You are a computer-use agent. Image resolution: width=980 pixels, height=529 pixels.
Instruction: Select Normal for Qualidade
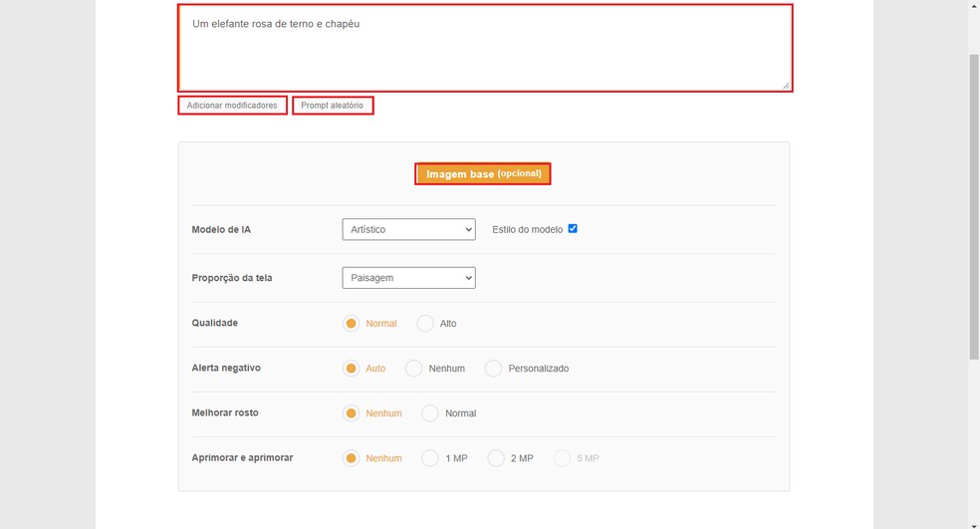(352, 323)
